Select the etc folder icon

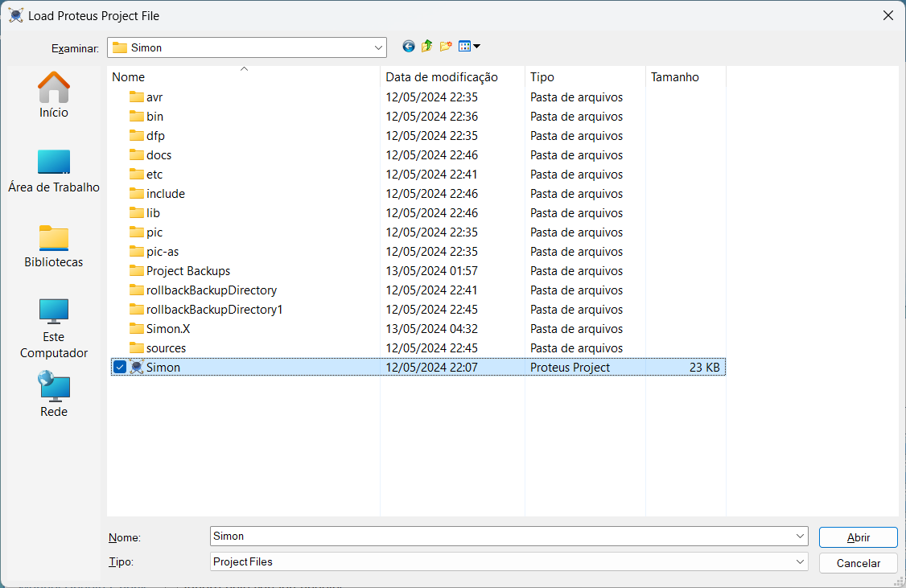[x=136, y=175]
